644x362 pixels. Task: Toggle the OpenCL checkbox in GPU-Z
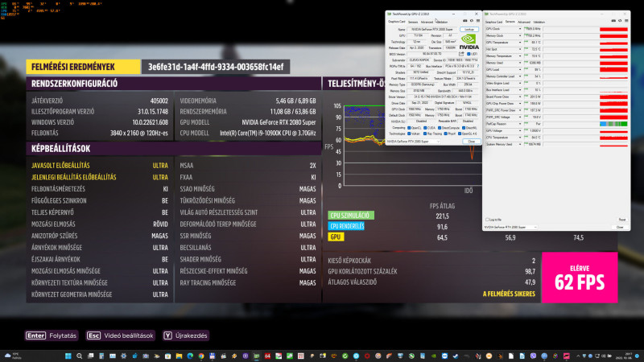tap(409, 128)
